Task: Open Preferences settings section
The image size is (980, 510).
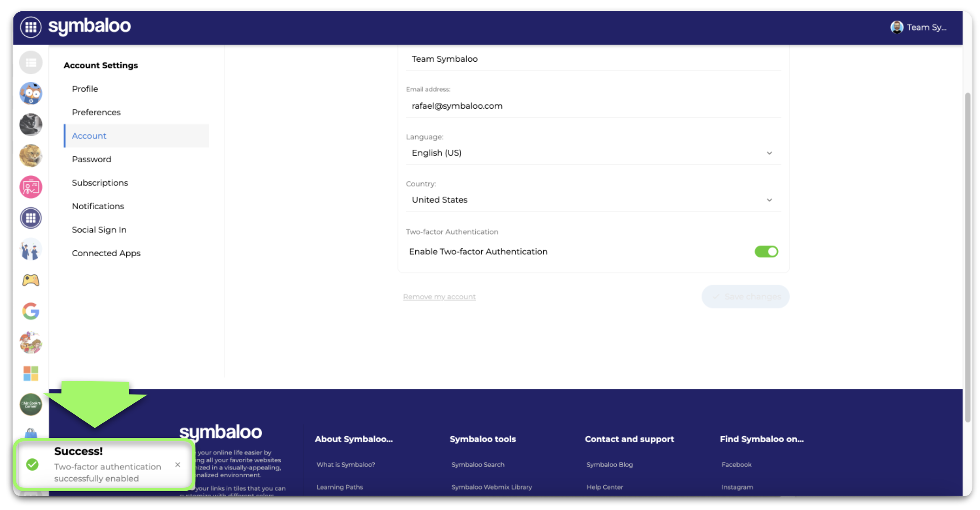Action: pos(96,112)
